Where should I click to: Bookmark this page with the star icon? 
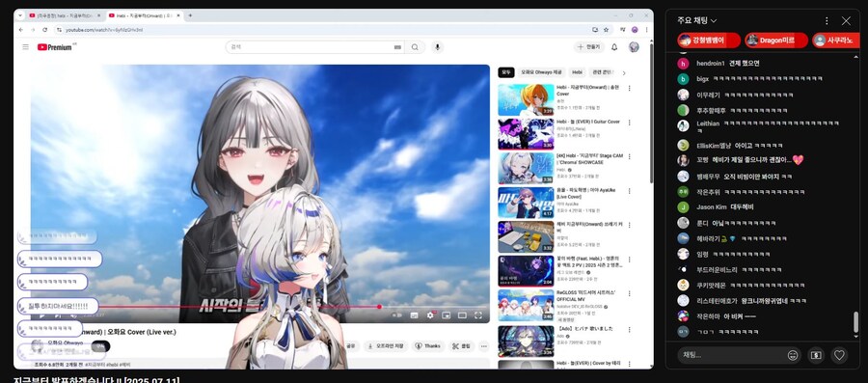click(607, 29)
